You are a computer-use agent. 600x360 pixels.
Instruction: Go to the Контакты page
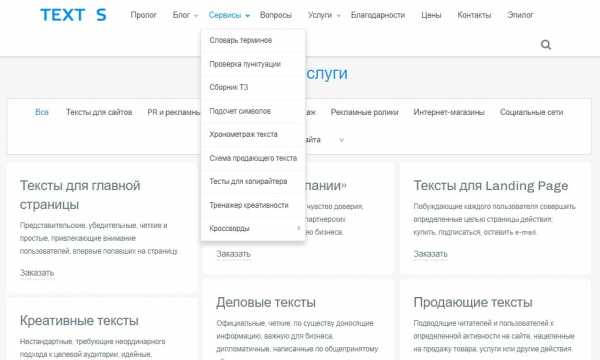click(x=474, y=15)
